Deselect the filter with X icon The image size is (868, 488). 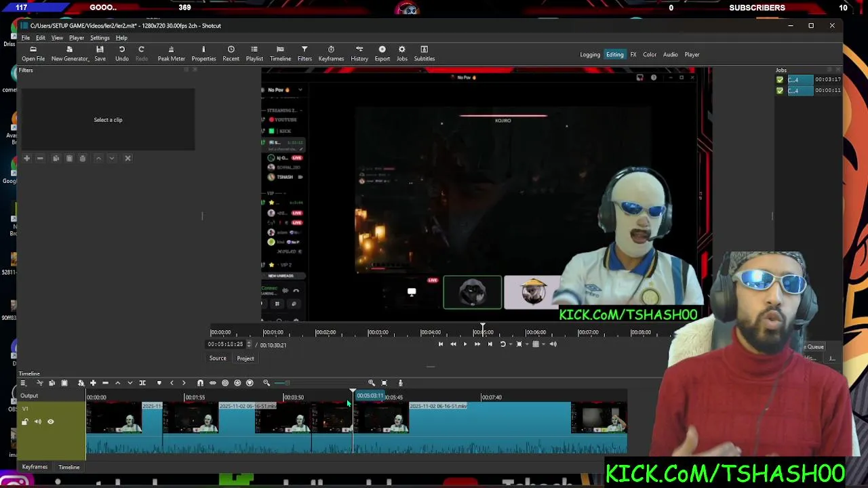pos(127,158)
